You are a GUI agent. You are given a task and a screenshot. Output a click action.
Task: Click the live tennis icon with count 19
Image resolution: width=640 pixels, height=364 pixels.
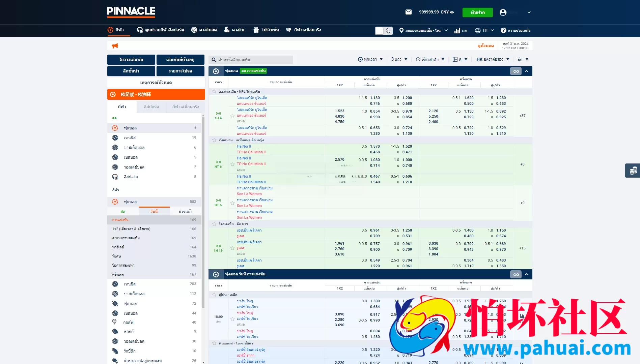click(115, 138)
